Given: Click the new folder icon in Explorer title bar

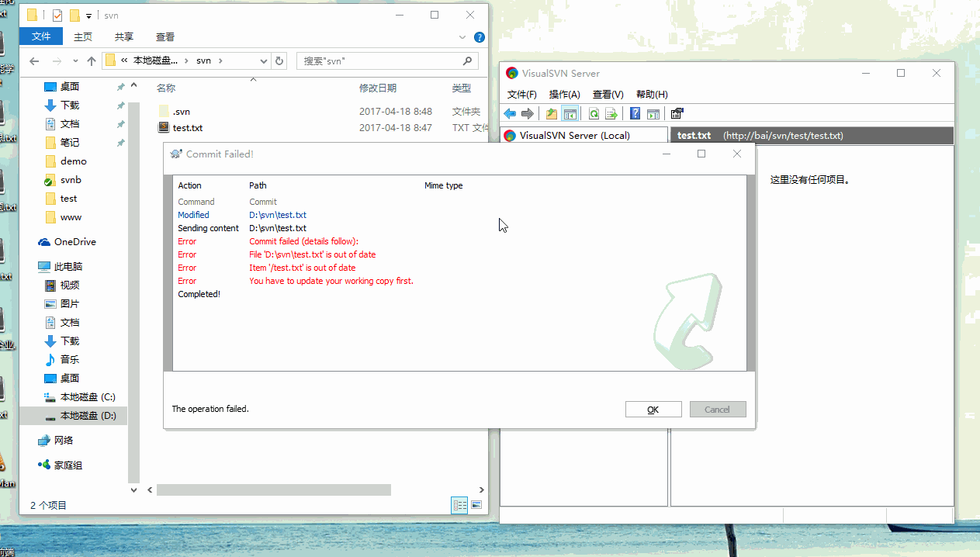Looking at the screenshot, I should click(x=74, y=15).
